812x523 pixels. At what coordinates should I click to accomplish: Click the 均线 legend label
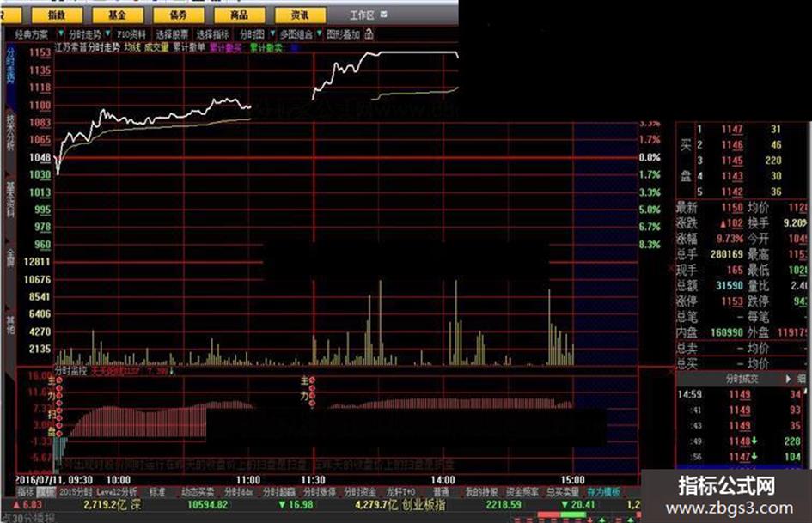coord(132,47)
